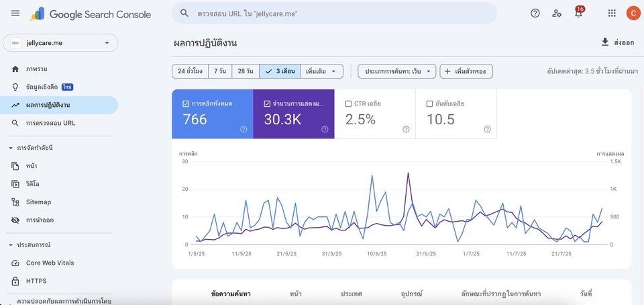Open the Google apps grid

611,13
